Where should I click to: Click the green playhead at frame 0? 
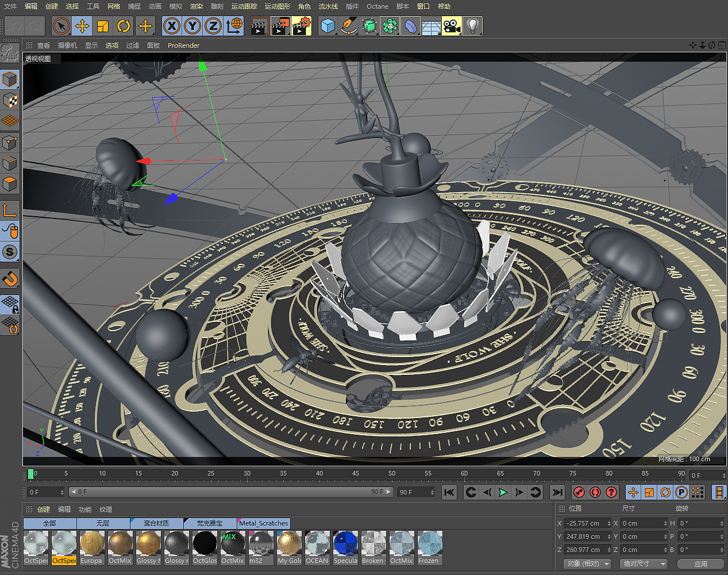coord(30,474)
